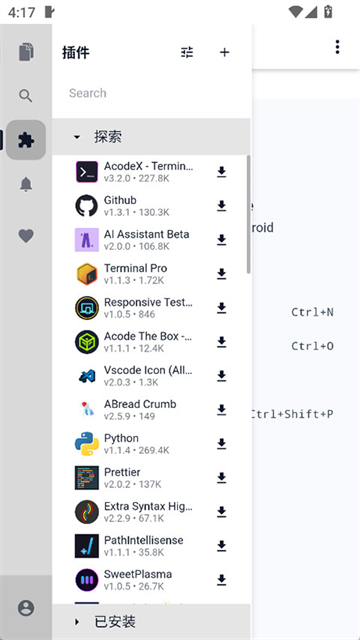Download the Github plugin
This screenshot has height=640, width=360.
coord(221,206)
